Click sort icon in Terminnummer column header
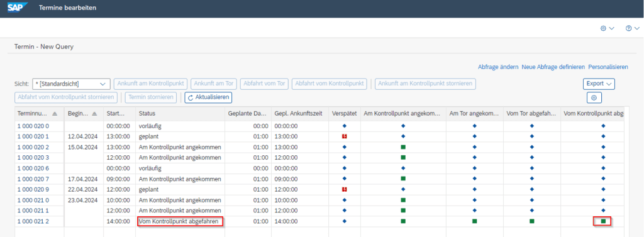This screenshot has height=237, width=644. [x=55, y=113]
